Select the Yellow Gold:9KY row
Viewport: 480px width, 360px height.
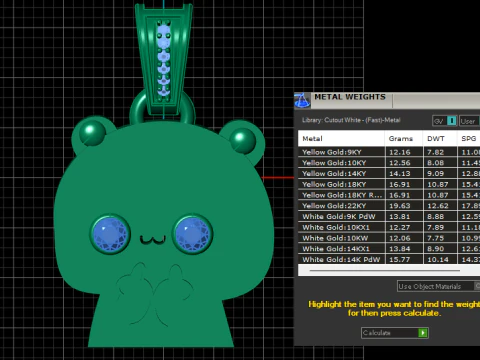tap(389, 152)
